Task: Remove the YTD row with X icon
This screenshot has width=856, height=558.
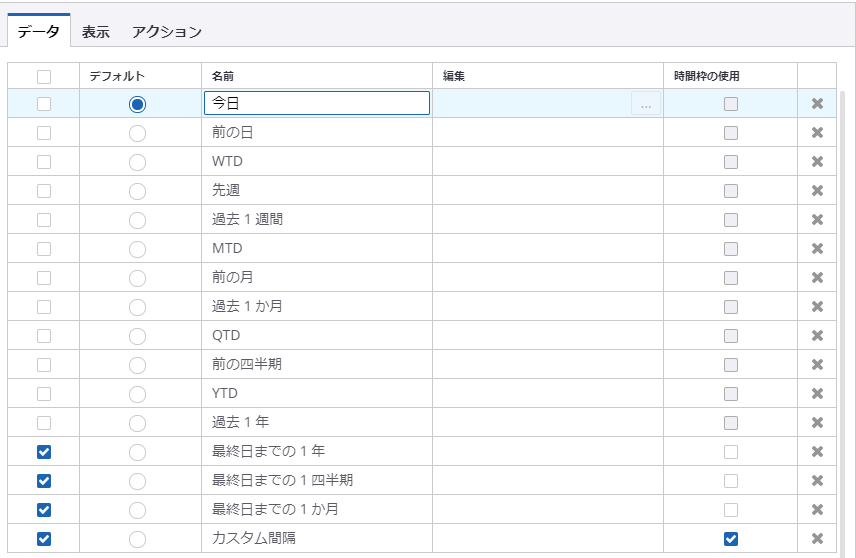Action: 817,394
